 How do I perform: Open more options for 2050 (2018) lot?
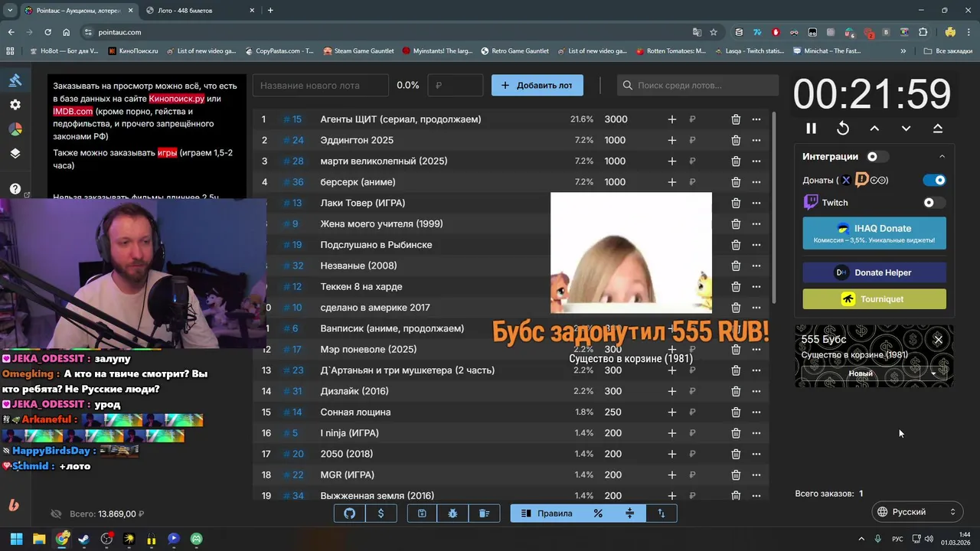(x=756, y=454)
